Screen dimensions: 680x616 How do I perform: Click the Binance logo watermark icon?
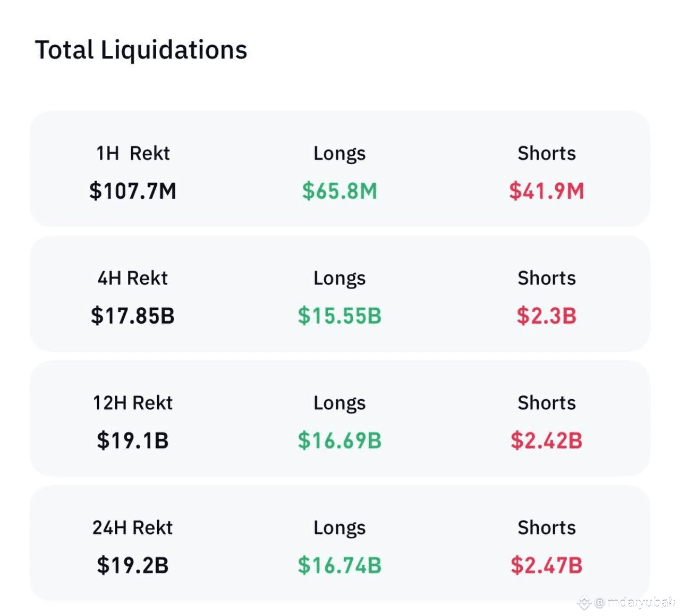click(x=584, y=603)
